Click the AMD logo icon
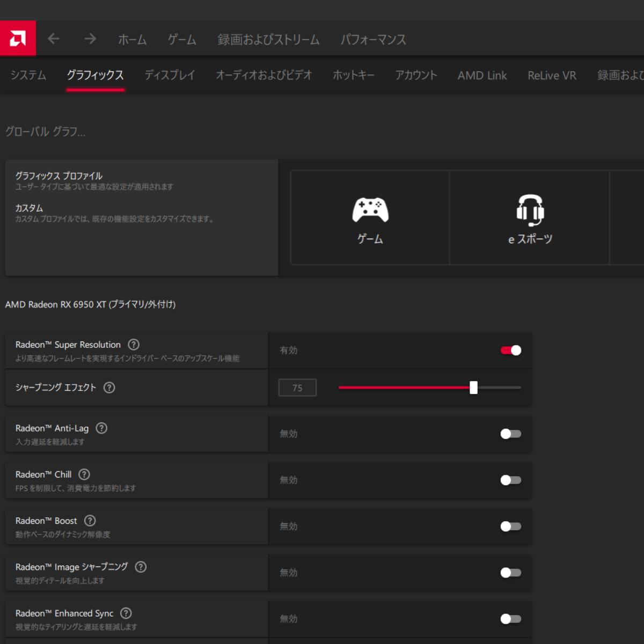Viewport: 644px width, 644px height. point(18,38)
